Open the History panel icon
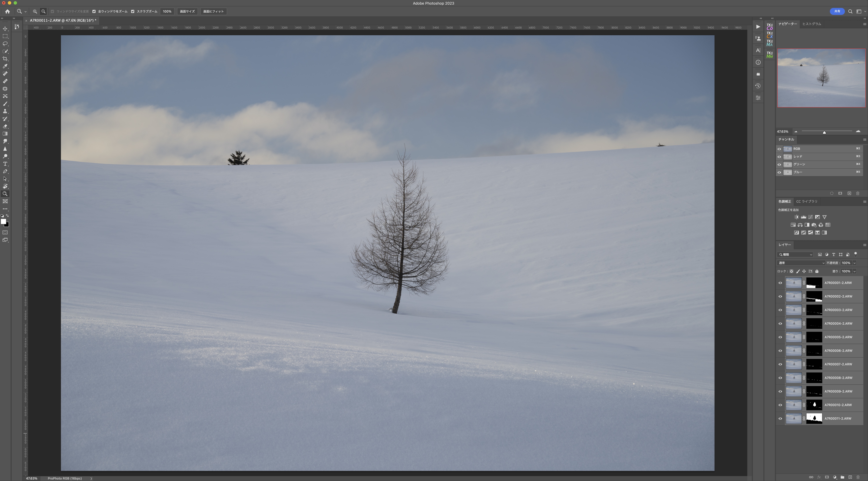This screenshot has height=481, width=868. 758,86
